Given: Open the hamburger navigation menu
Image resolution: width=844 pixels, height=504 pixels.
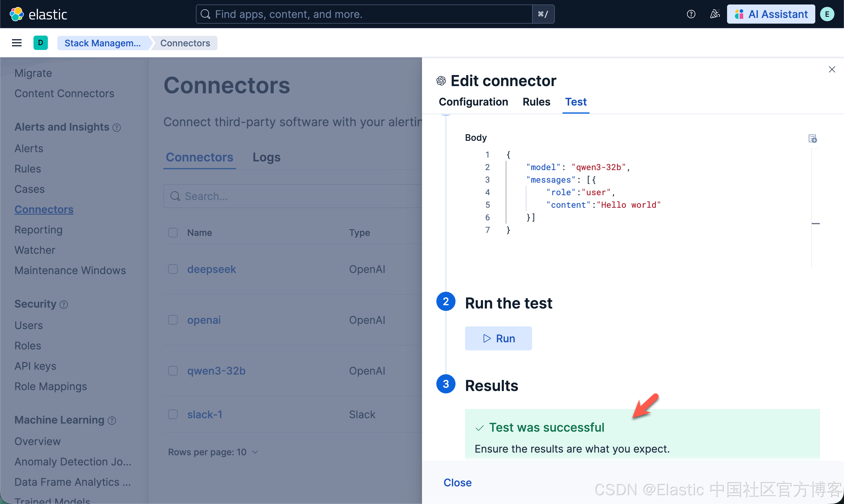Looking at the screenshot, I should (17, 43).
